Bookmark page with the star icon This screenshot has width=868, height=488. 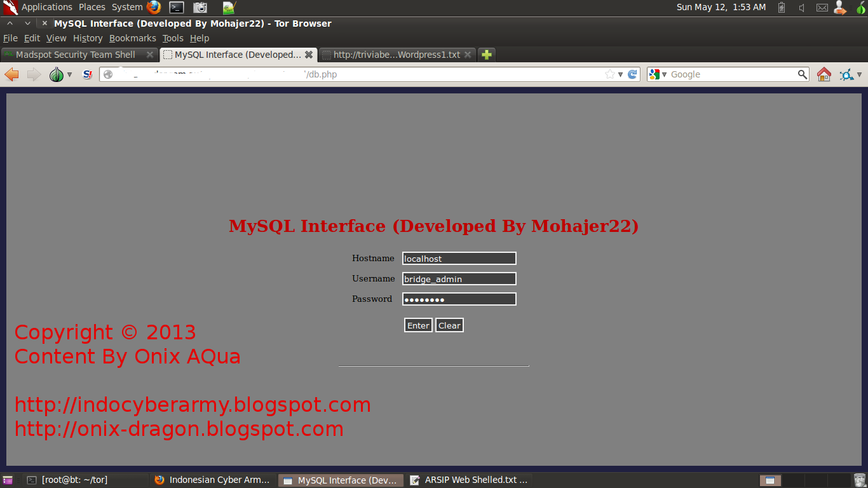[610, 74]
